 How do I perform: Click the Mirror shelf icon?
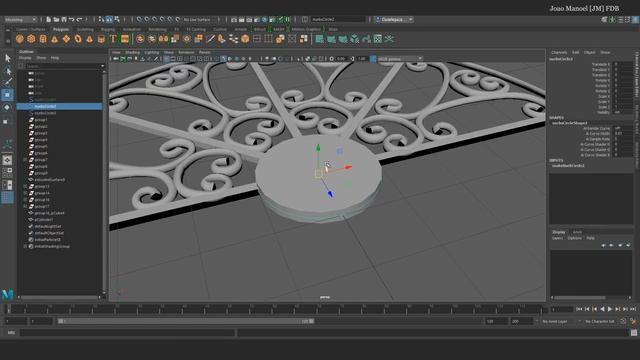(163, 39)
